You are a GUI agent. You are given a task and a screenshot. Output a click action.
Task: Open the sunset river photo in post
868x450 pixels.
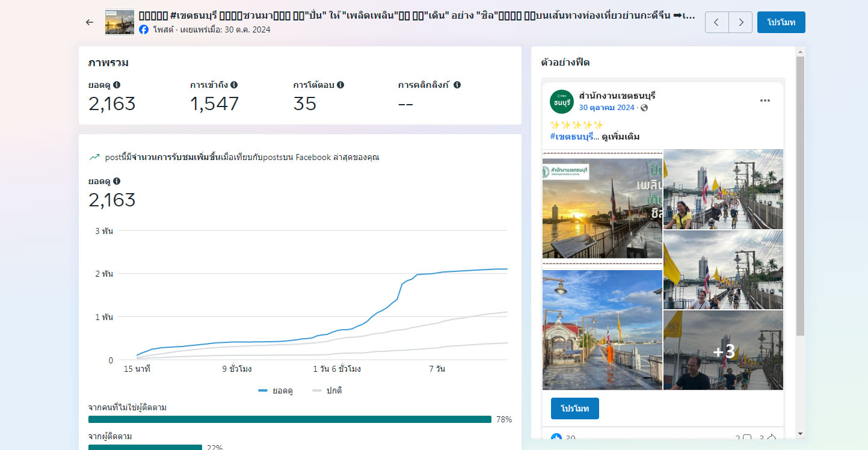tap(602, 208)
